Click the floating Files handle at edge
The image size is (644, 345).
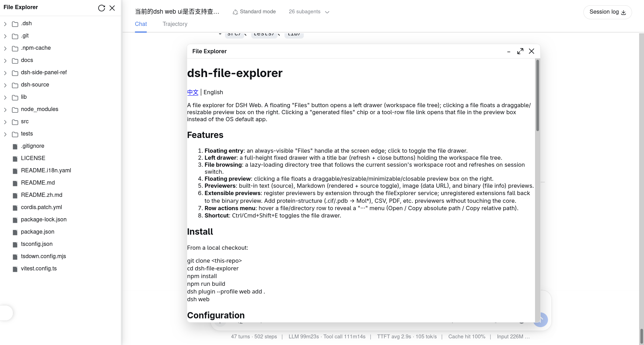[6, 313]
